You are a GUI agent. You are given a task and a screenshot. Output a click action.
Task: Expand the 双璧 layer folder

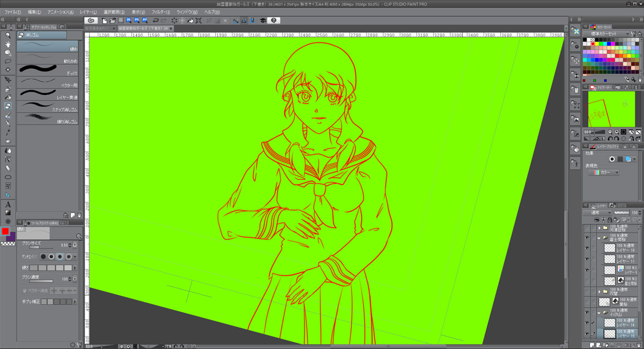[599, 292]
